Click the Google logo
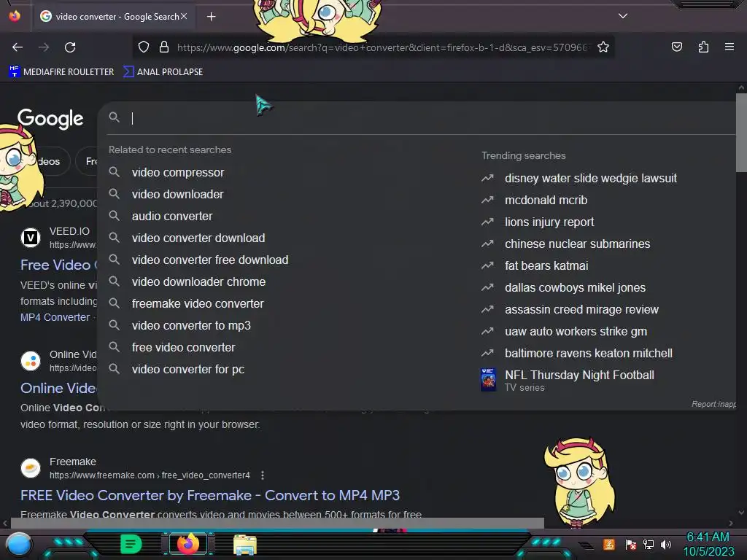The image size is (747, 560). [x=50, y=118]
